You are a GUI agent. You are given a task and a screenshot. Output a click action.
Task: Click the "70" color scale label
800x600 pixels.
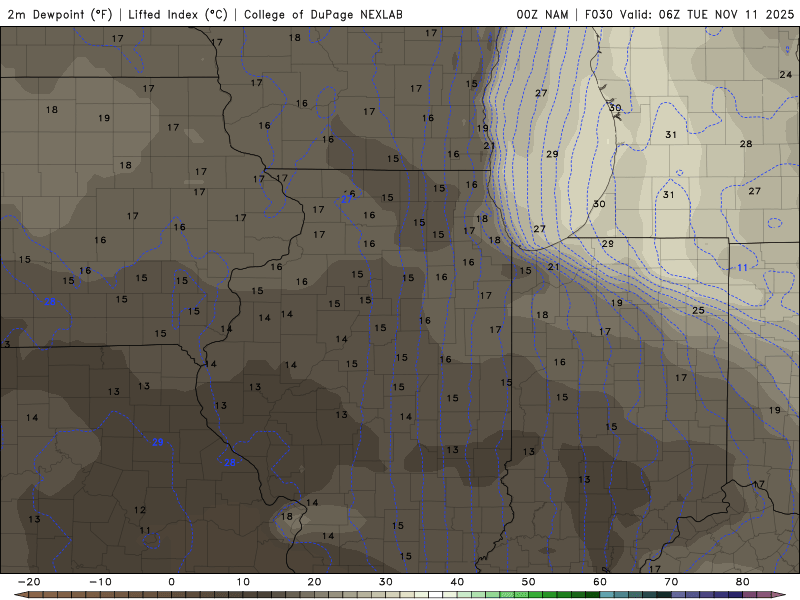pos(671,582)
